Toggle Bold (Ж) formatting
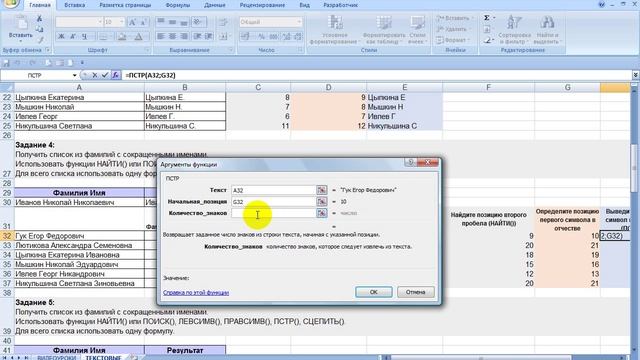Screen dimensions: 640x360 61,37
